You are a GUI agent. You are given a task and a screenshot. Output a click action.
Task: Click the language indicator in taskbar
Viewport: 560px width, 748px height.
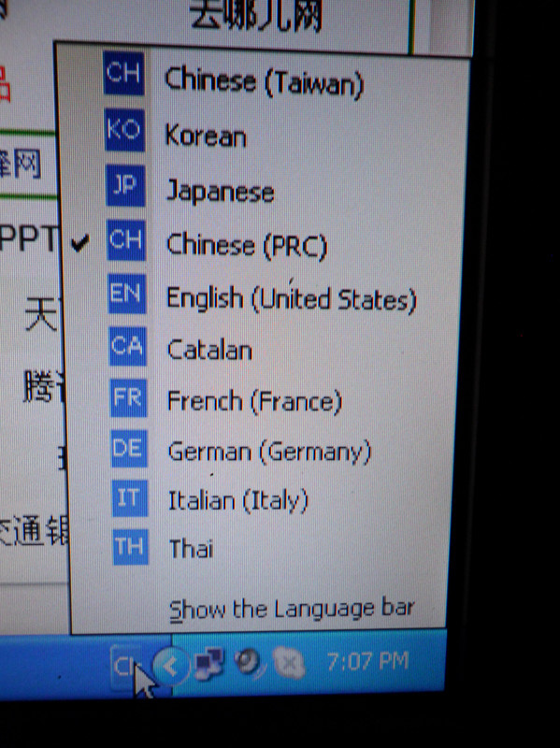click(x=124, y=666)
